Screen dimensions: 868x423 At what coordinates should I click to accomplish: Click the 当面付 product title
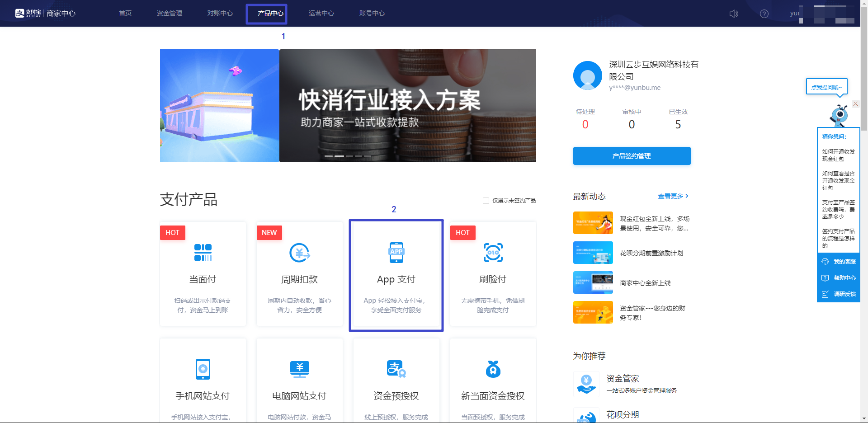tap(203, 279)
